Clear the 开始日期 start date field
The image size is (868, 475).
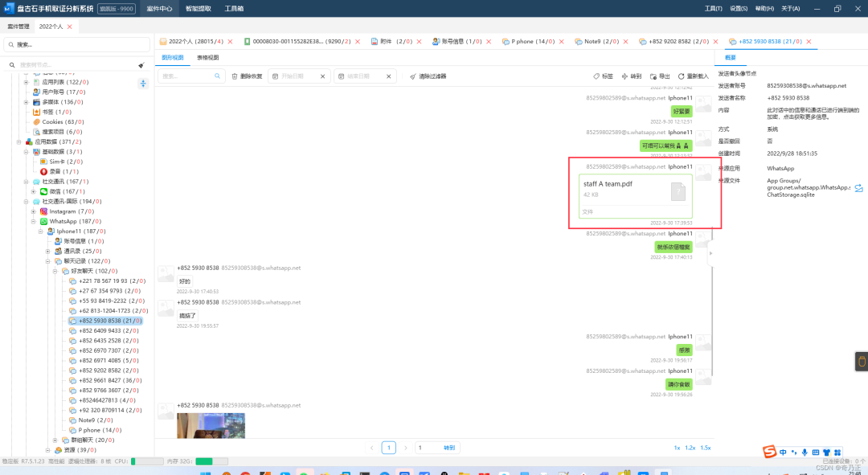(x=323, y=76)
